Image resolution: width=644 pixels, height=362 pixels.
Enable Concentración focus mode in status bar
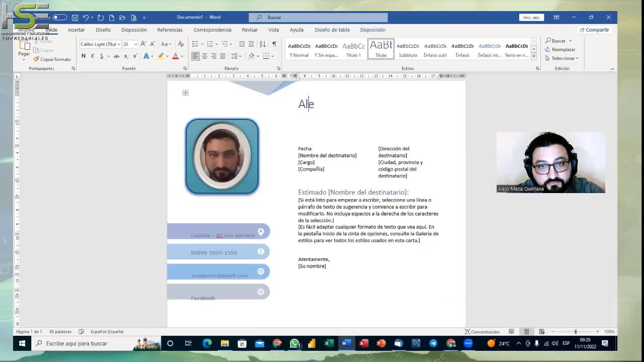482,332
